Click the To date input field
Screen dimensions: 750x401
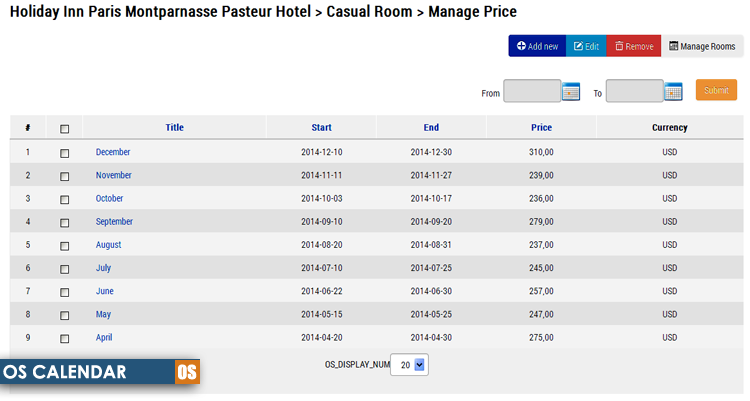(x=635, y=91)
